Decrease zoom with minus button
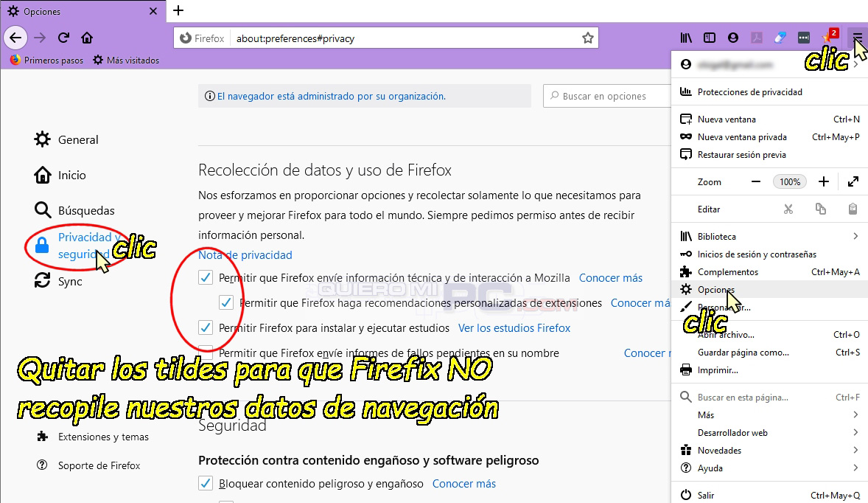This screenshot has width=868, height=503. pos(755,181)
